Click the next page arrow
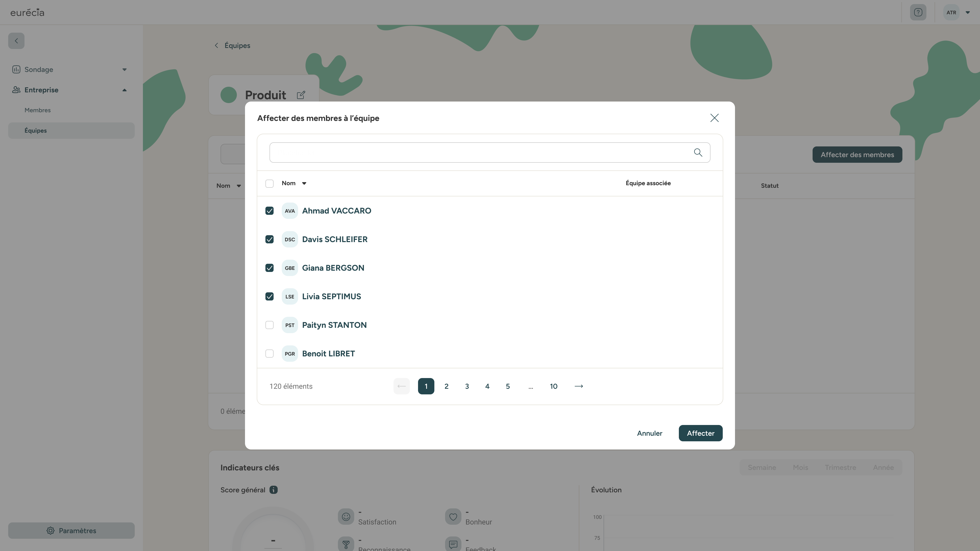Viewport: 980px width, 551px height. coord(579,386)
